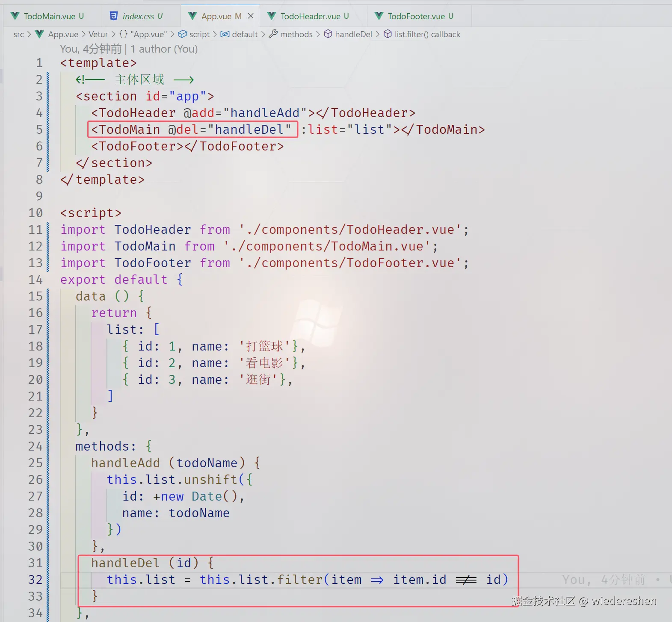Click line number 1 in the gutter
Viewport: 672px width, 622px height.
point(39,63)
